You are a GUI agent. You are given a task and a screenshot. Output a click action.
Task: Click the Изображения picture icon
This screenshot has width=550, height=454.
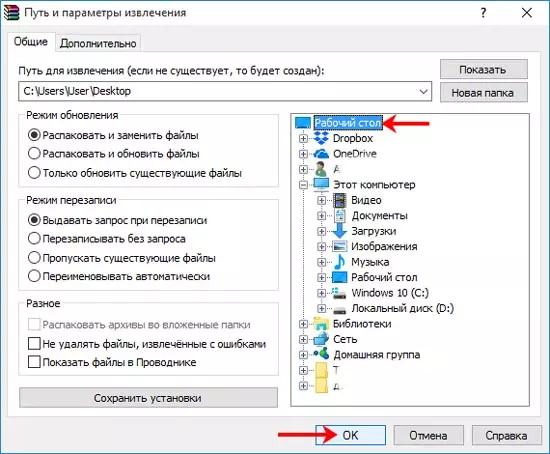coord(340,246)
